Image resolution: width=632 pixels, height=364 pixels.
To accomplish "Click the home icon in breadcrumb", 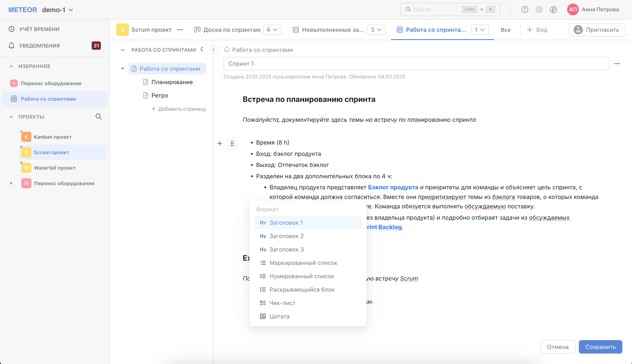I will click(227, 50).
